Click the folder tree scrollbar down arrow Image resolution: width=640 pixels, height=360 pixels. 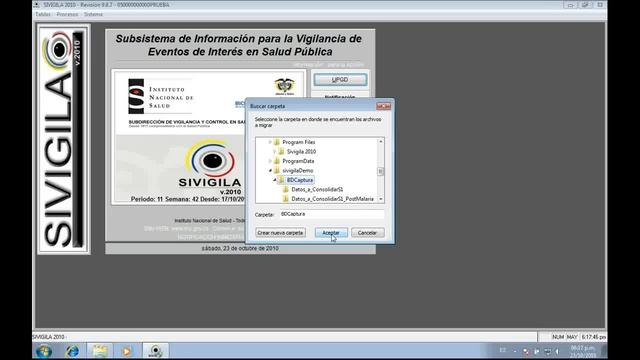pos(380,199)
